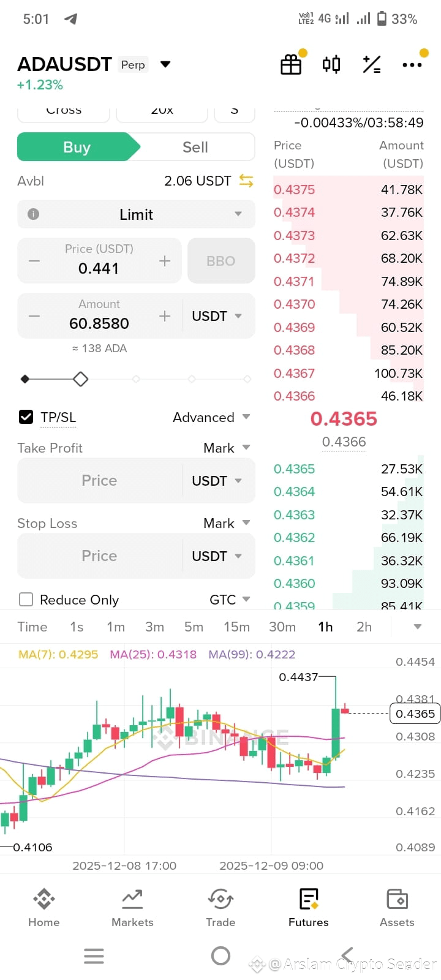Tap the info icon in Limit box
Viewport: 441px width, 980px height.
point(34,214)
